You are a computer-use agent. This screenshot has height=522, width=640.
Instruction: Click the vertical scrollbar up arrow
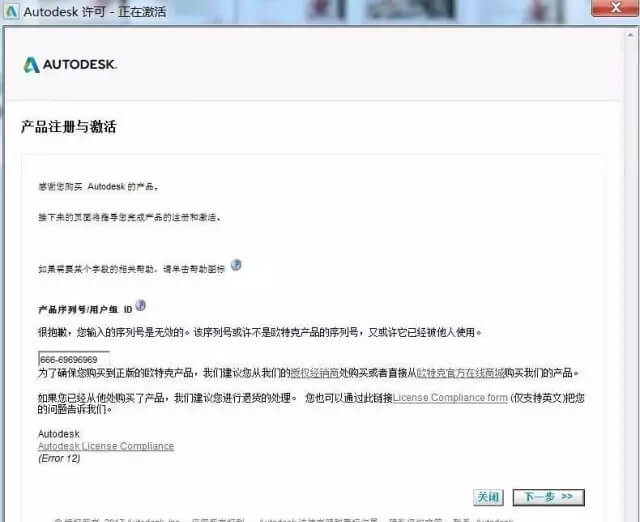coord(630,35)
